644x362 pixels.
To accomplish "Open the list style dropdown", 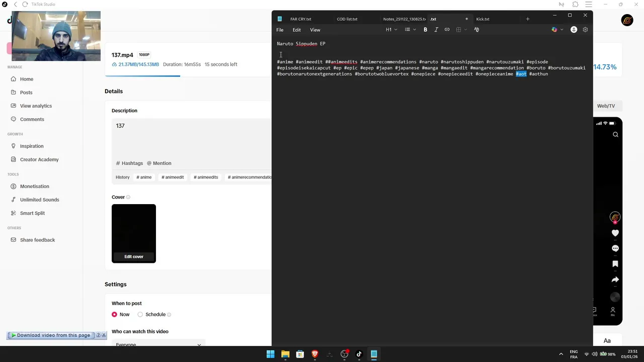I will [411, 30].
